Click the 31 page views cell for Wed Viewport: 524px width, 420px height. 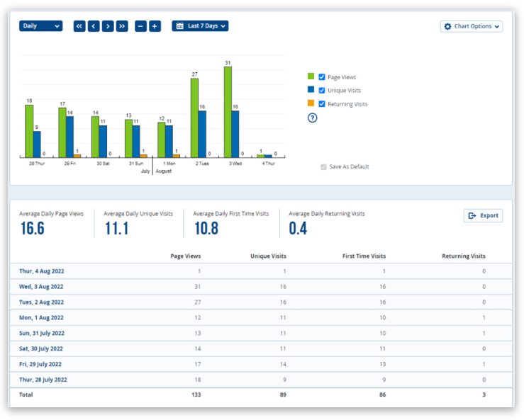[198, 286]
